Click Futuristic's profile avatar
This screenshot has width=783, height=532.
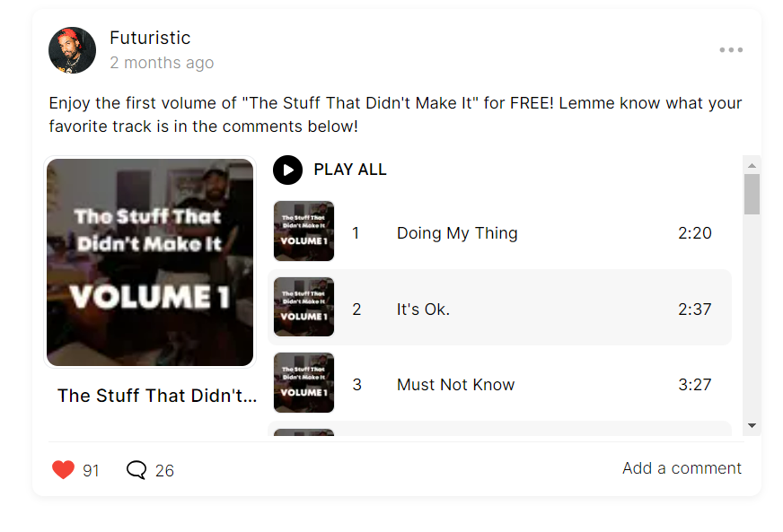[x=72, y=50]
